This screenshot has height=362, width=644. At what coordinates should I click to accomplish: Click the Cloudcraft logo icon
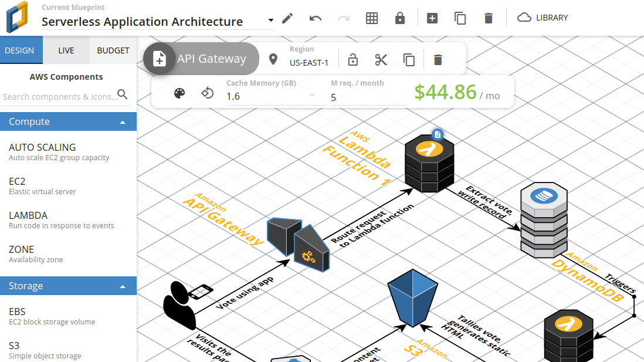coord(17,17)
